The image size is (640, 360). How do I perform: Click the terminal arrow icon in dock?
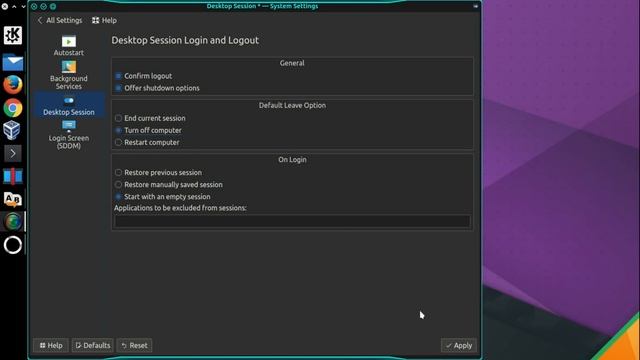[13, 153]
